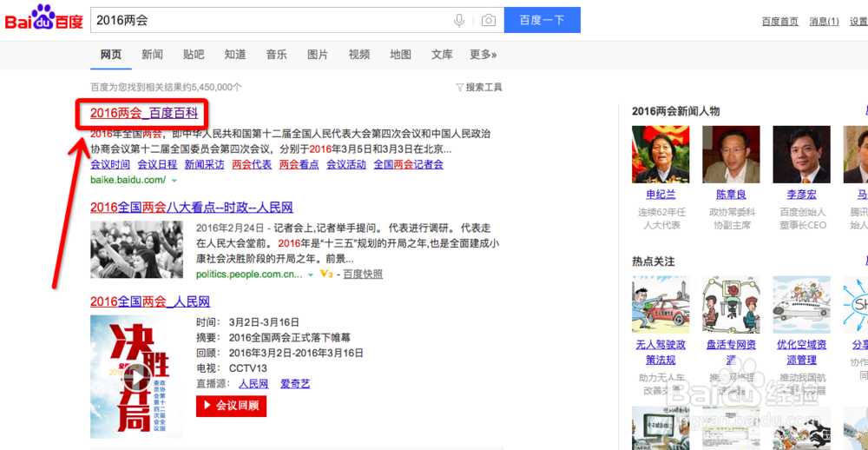Play the 决胜开局 video thumbnail
The height and width of the screenshot is (450, 868).
137,377
